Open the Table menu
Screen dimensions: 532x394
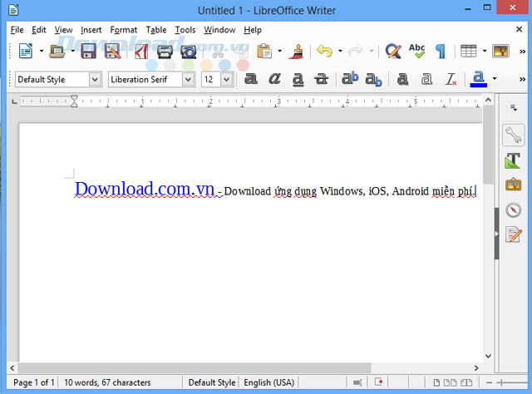(156, 30)
